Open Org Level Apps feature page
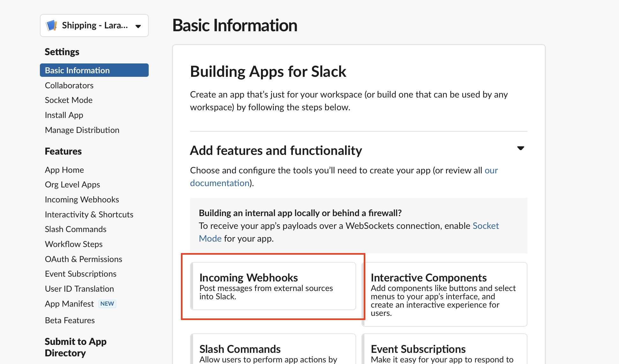The width and height of the screenshot is (619, 364). tap(72, 184)
